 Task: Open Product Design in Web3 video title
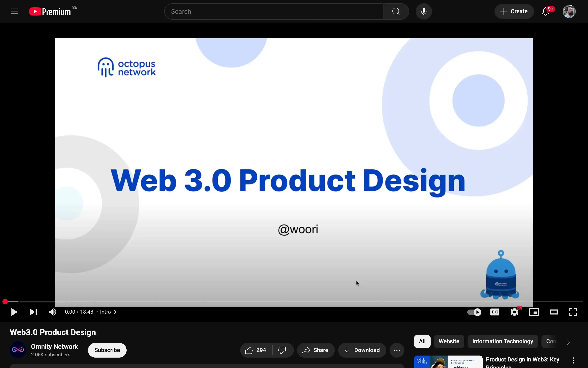(x=522, y=362)
